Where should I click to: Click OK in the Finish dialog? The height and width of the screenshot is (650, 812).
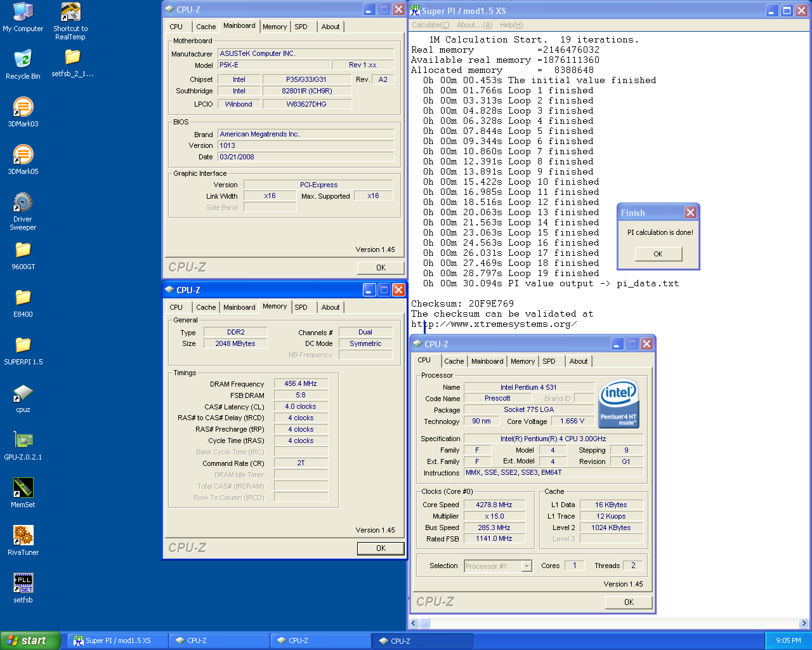(x=658, y=254)
